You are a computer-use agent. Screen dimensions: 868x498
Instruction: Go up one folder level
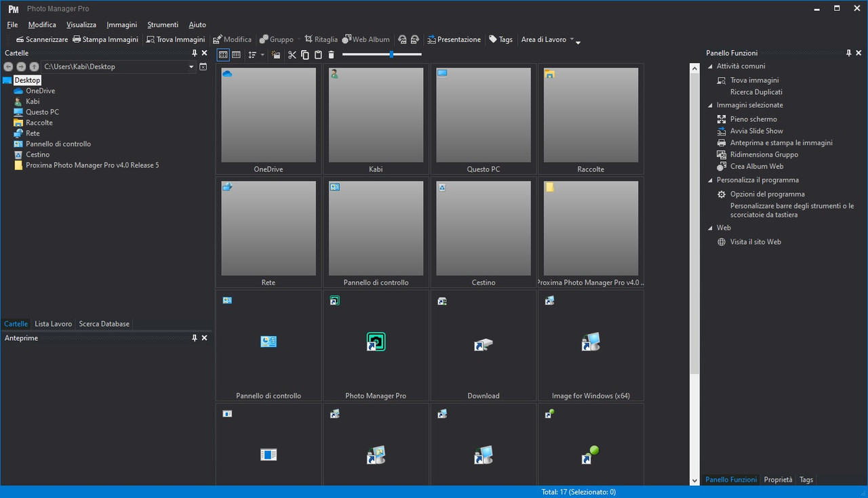coord(34,66)
